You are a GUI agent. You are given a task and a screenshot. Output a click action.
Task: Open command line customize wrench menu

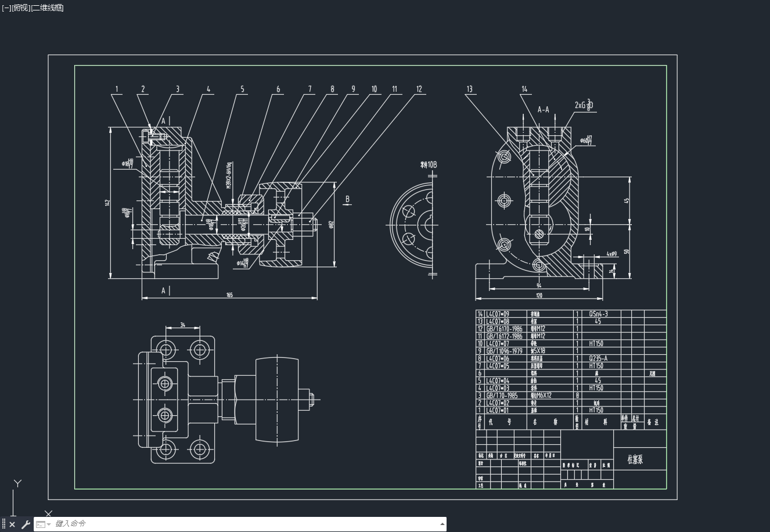[x=26, y=524]
